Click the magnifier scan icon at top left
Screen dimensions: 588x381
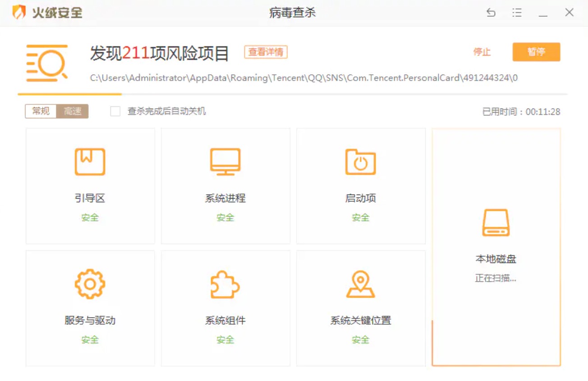click(x=47, y=63)
